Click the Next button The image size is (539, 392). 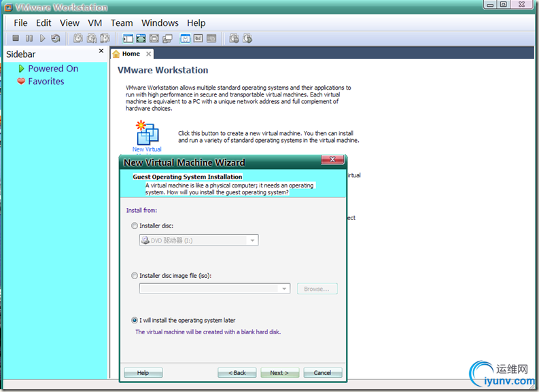[x=279, y=373]
